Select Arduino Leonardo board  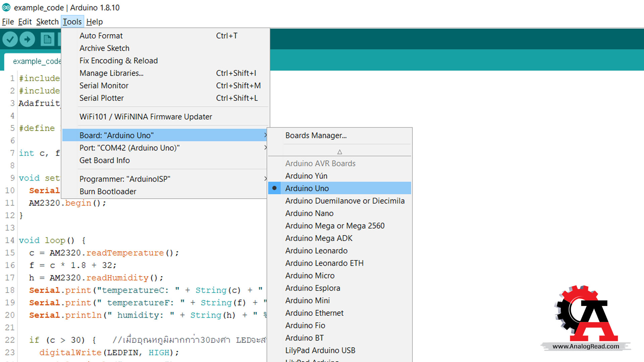(x=339, y=251)
